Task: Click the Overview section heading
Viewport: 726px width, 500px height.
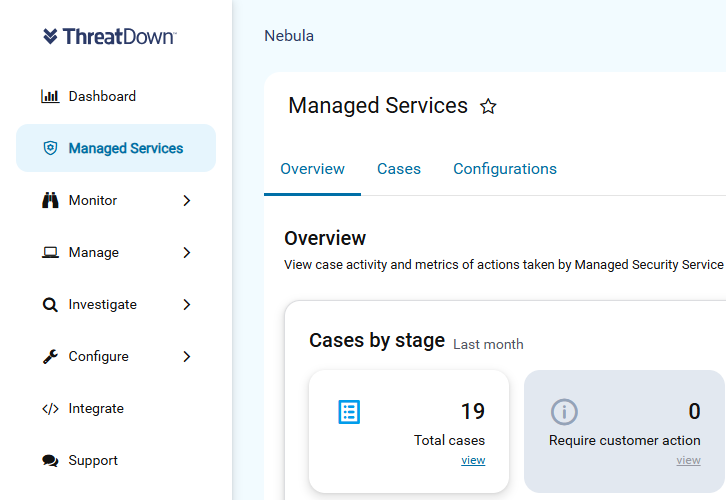Action: pyautogui.click(x=325, y=238)
